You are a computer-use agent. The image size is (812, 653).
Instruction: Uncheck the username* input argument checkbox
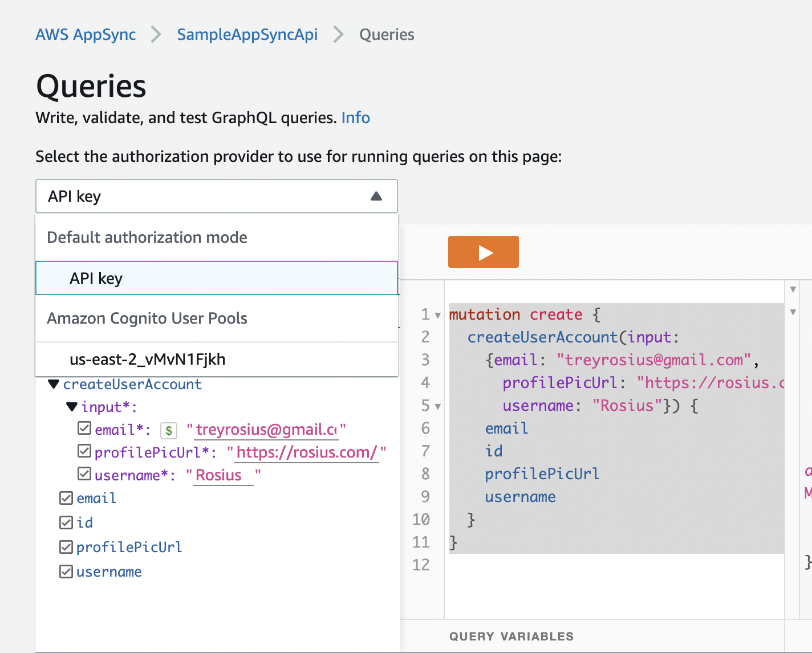(x=84, y=474)
